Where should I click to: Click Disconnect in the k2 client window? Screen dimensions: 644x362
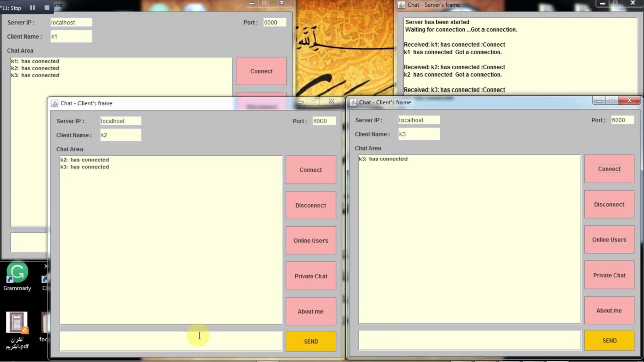(x=310, y=205)
